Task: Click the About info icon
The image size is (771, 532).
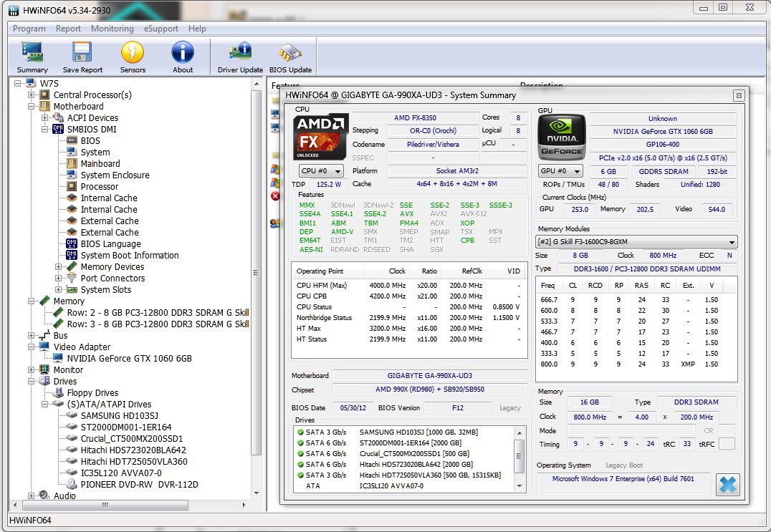Action: [x=183, y=57]
